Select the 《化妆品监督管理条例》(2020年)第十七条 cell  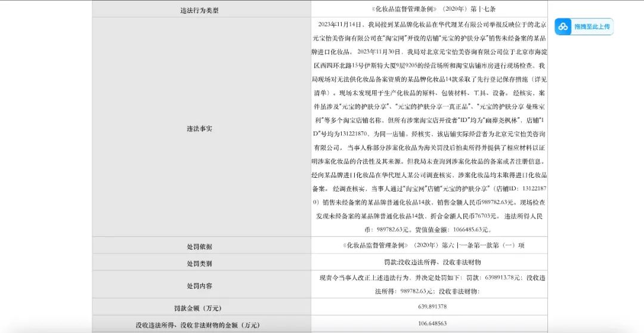coord(429,8)
